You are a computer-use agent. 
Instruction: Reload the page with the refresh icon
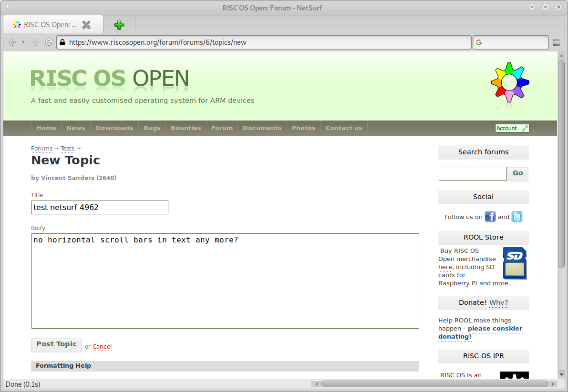tap(49, 42)
